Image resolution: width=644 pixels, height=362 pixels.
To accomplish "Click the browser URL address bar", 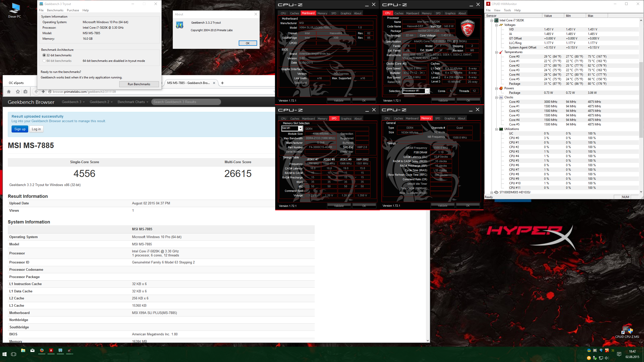I will [161, 92].
